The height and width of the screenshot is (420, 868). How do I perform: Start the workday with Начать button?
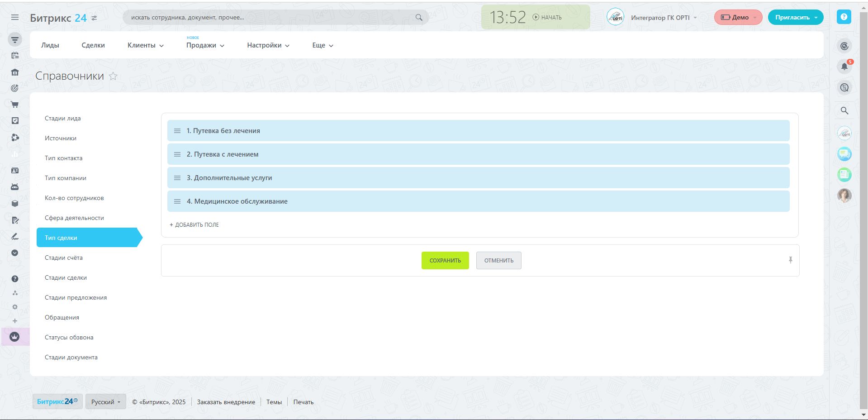547,17
